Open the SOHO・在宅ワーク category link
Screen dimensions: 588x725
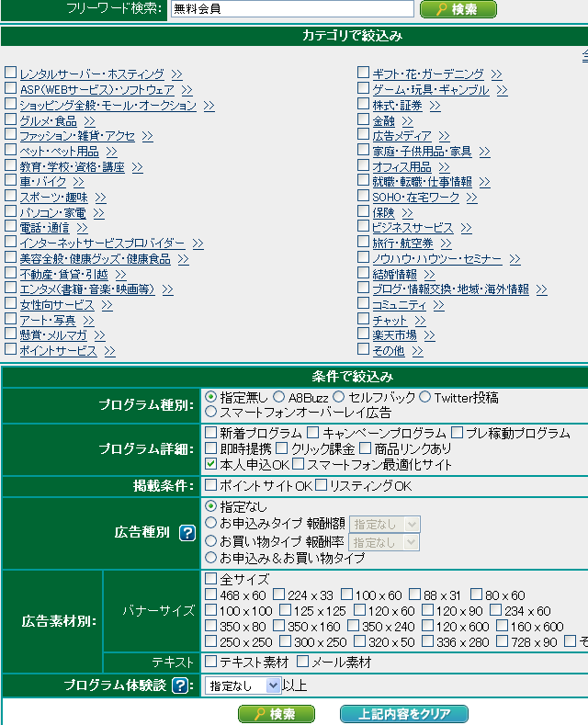[x=416, y=198]
